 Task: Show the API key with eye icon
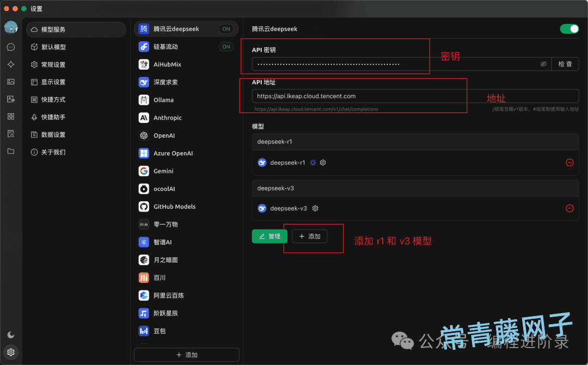543,64
